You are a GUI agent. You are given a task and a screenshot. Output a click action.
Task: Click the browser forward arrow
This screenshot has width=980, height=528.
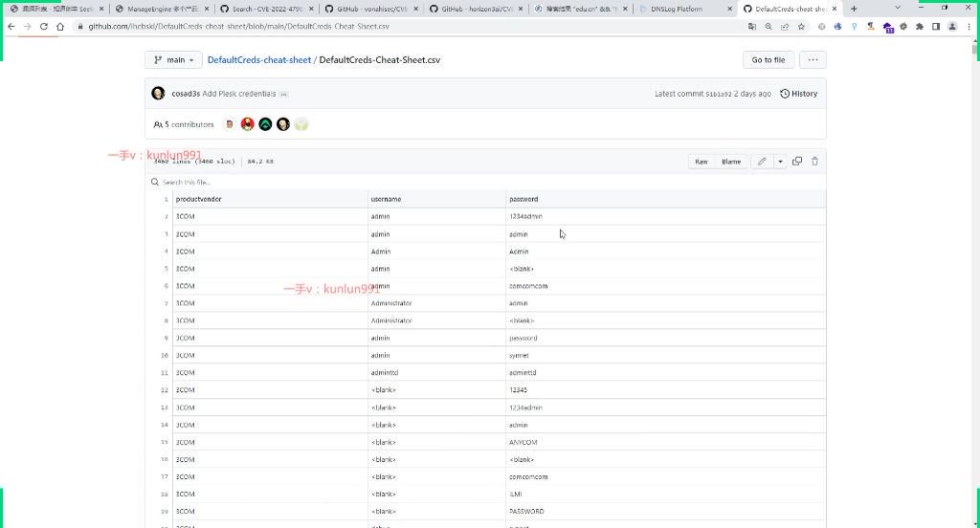28,27
